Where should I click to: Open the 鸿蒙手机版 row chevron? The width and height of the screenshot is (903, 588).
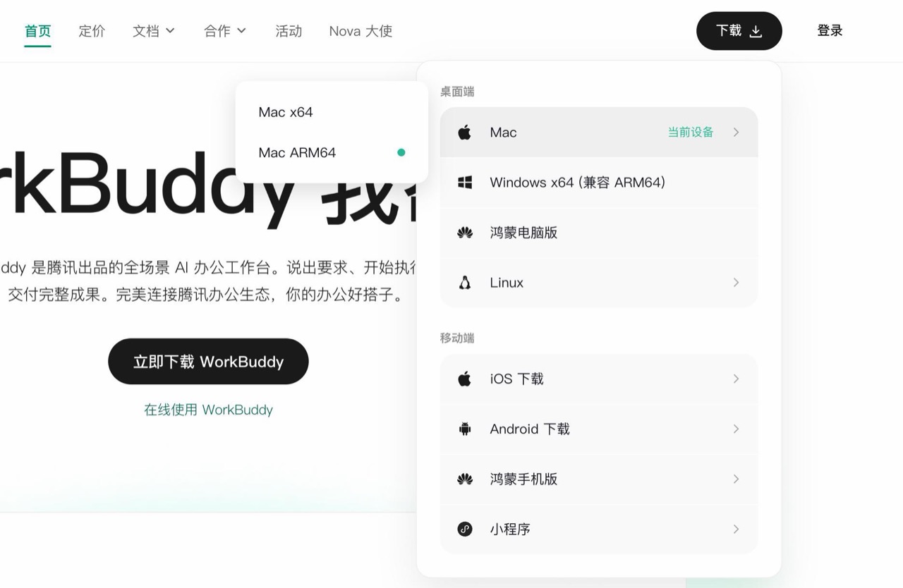(736, 479)
